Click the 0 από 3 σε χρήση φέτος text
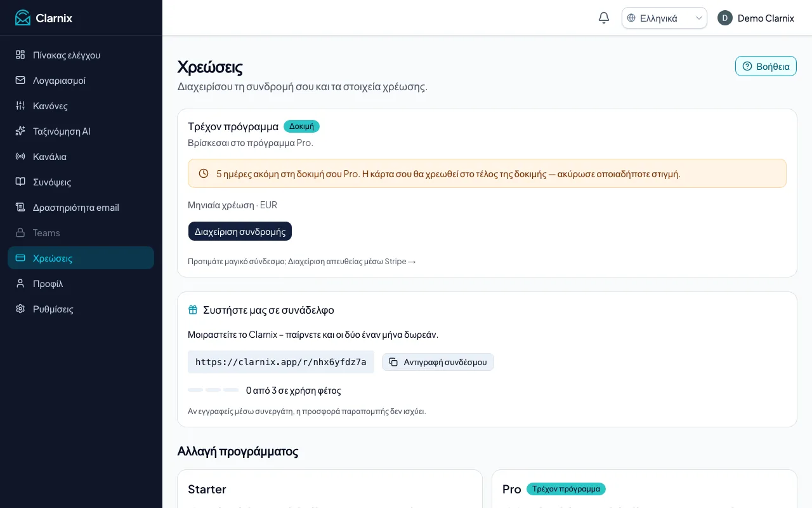The width and height of the screenshot is (812, 508). coord(293,390)
